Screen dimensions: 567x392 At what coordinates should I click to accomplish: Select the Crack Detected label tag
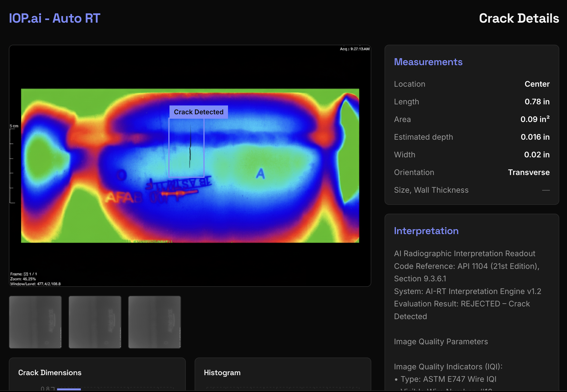coord(198,112)
